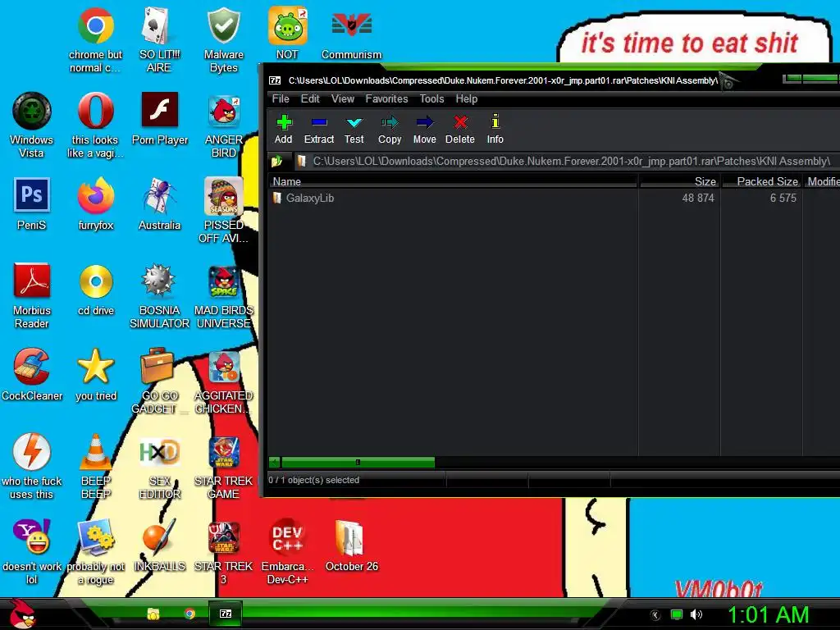840x630 pixels.
Task: Click the green horizontal scrollbar thumb
Action: pyautogui.click(x=358, y=463)
